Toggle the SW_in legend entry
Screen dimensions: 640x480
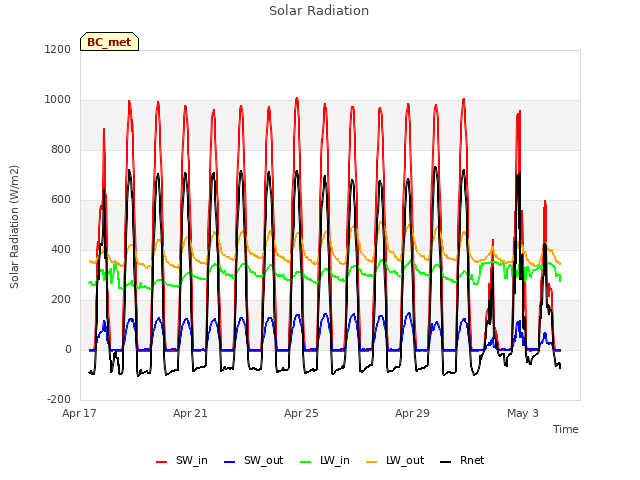182,461
